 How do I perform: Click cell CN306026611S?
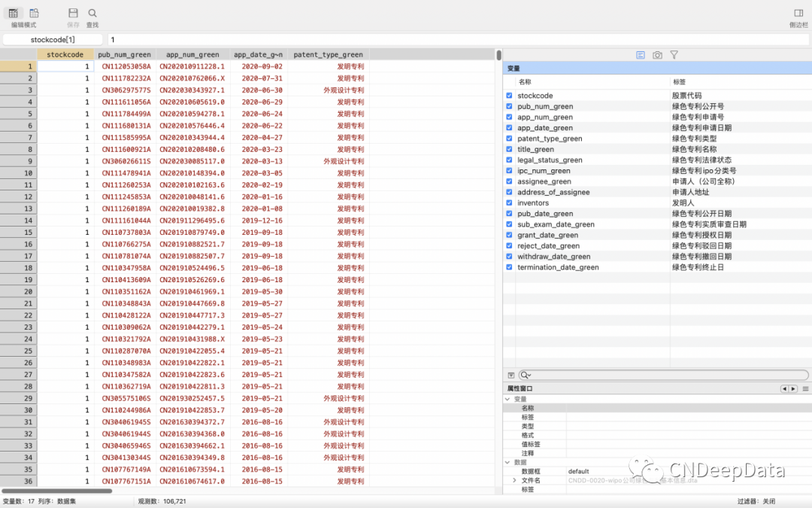tap(126, 161)
